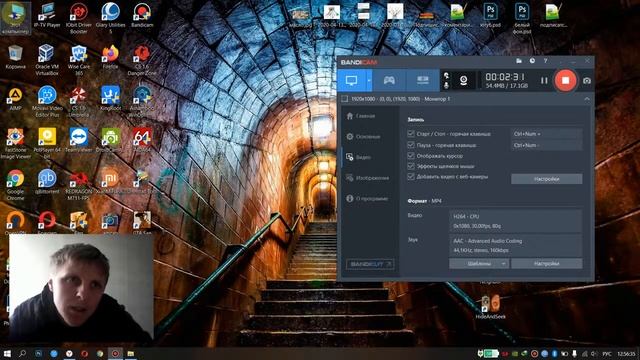Select Bandicam game recording mode

(x=389, y=80)
